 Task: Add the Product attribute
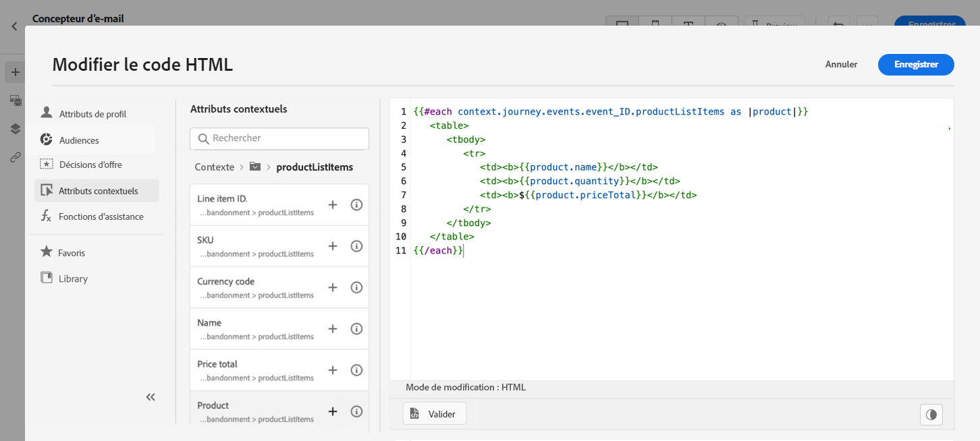(x=333, y=411)
